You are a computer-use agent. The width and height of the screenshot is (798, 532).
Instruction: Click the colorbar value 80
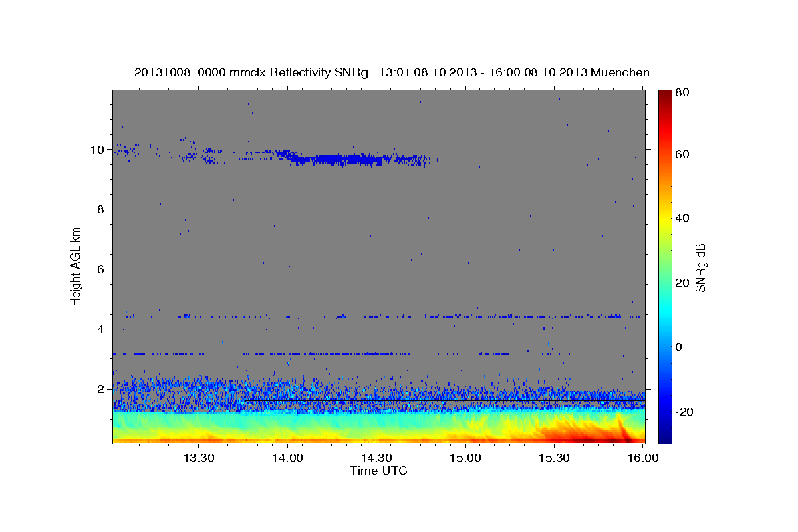682,93
